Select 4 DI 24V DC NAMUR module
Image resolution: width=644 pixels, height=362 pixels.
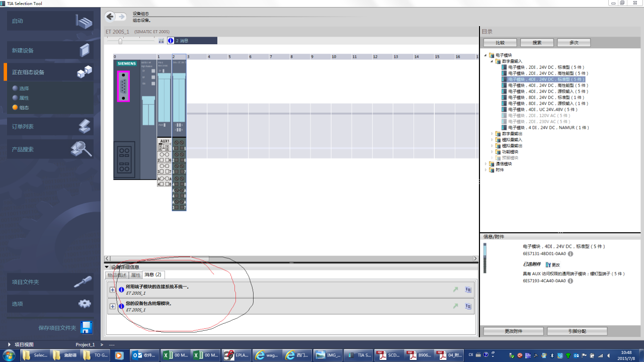(548, 128)
